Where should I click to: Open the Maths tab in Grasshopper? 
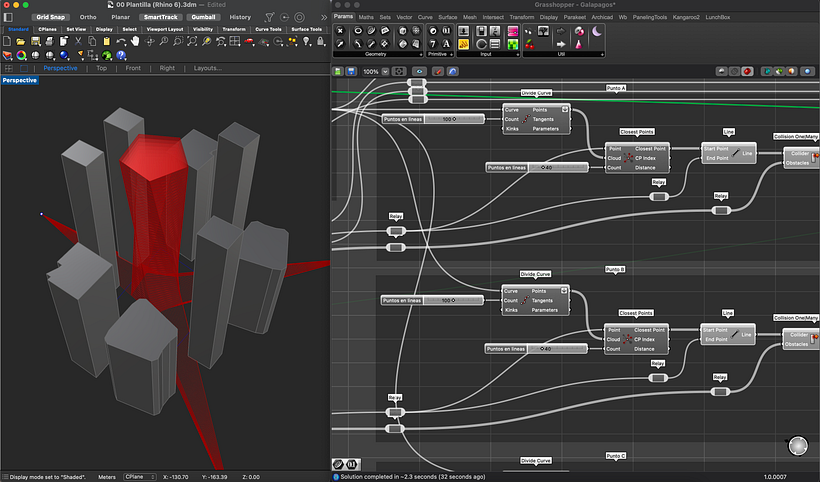pyautogui.click(x=366, y=17)
